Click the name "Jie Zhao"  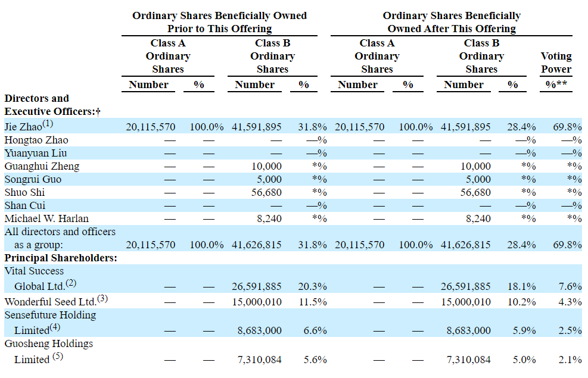click(x=23, y=127)
